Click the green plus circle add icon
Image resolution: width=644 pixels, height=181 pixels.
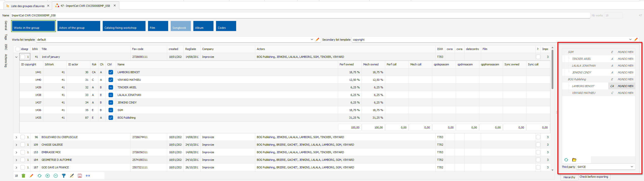[48, 176]
